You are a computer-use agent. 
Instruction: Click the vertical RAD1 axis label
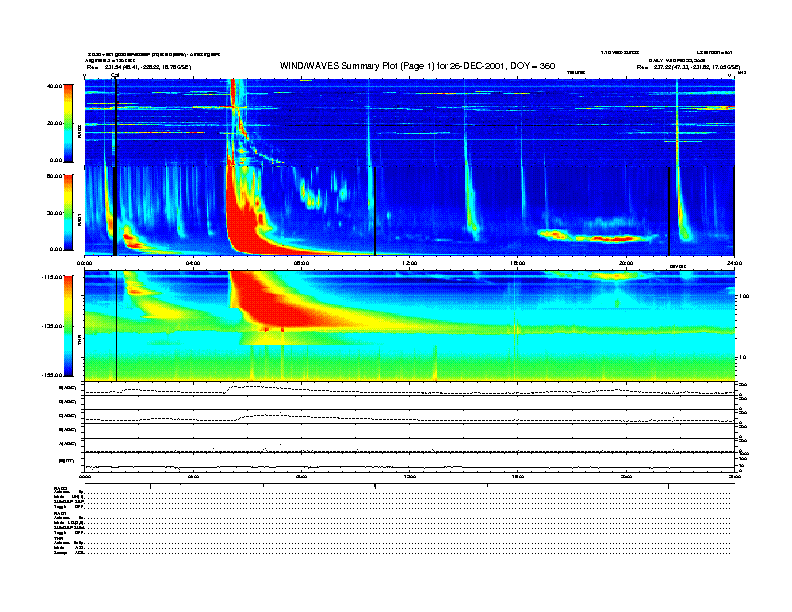[x=79, y=219]
